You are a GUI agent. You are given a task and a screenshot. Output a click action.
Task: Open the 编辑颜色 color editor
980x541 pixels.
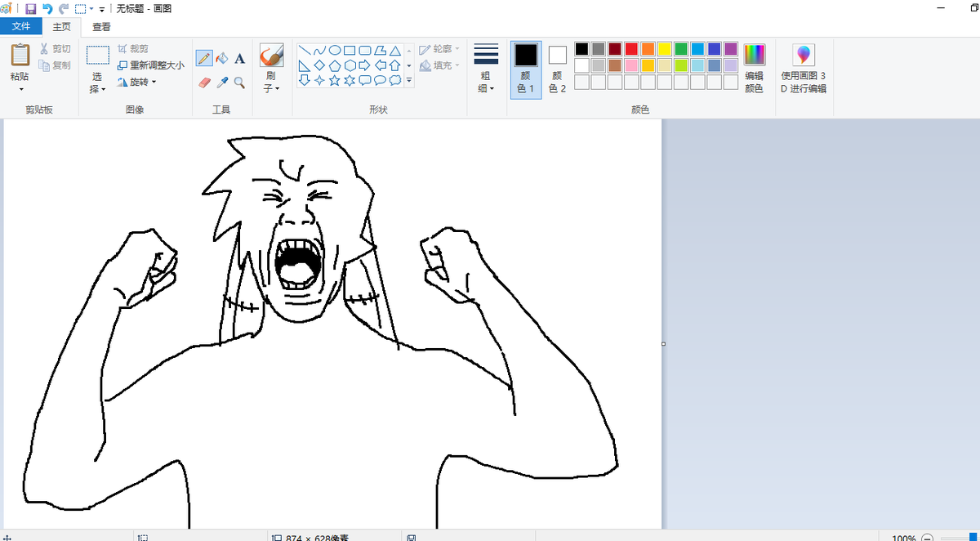(x=755, y=69)
